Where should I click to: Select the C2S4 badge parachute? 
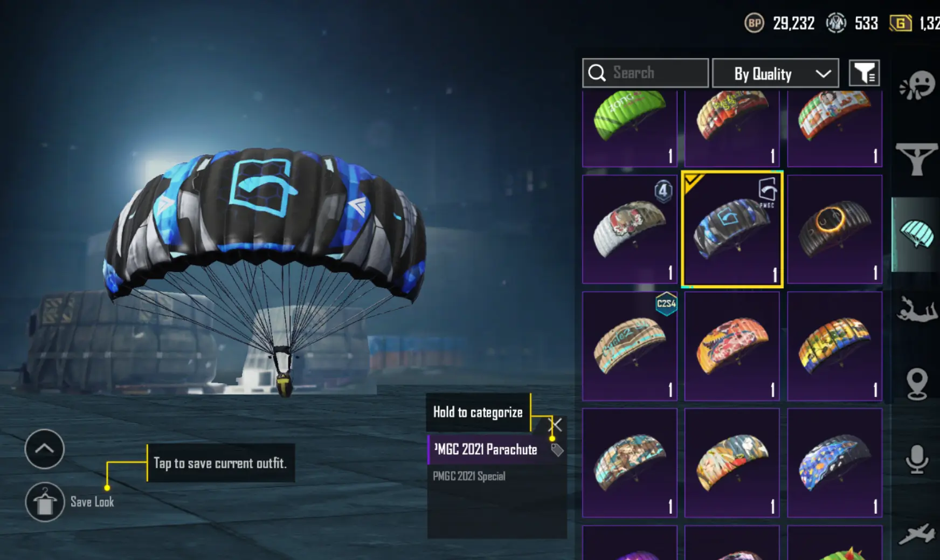point(630,346)
